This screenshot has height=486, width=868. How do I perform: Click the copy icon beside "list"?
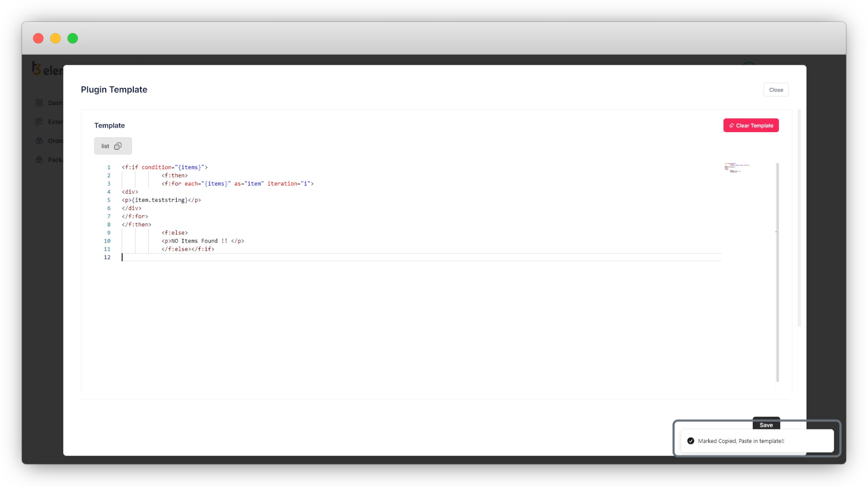coord(118,146)
